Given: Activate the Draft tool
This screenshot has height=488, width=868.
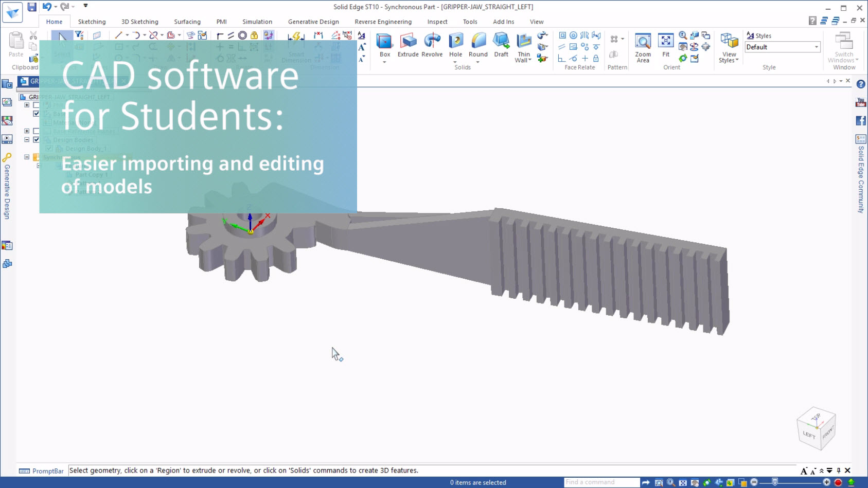Looking at the screenshot, I should pos(501,46).
